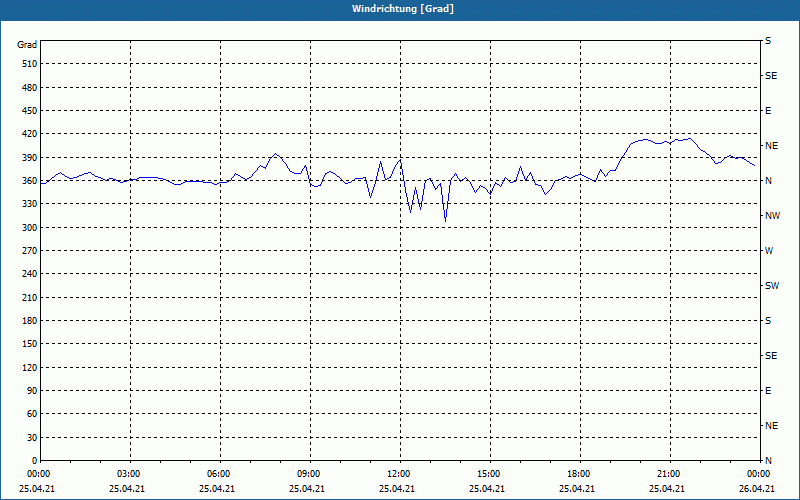Image resolution: width=800 pixels, height=500 pixels.
Task: Click the 25.04.21 date under 06:00
Action: tap(217, 489)
